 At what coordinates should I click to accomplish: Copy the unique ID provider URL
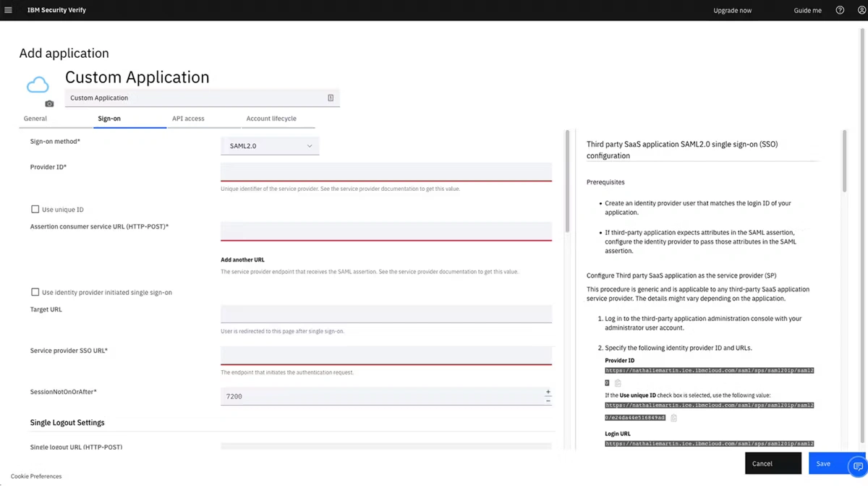[673, 418]
